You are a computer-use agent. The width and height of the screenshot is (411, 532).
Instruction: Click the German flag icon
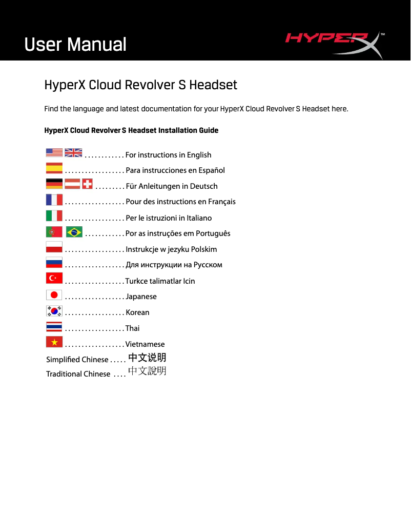54,183
